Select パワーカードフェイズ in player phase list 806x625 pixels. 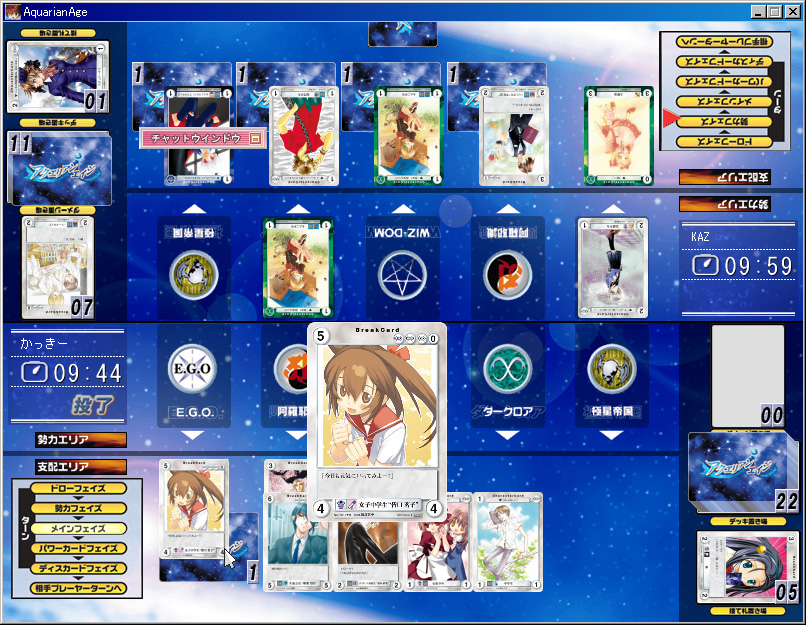coord(79,548)
